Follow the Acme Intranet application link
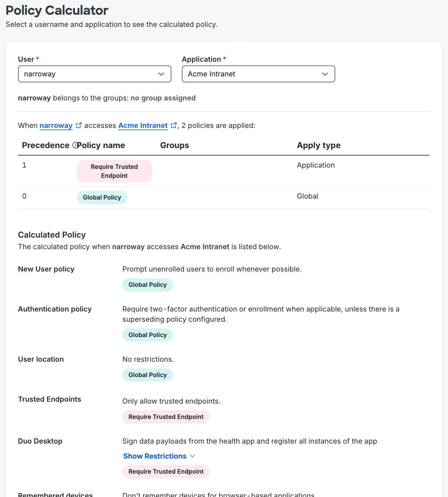448x497 pixels. [143, 125]
